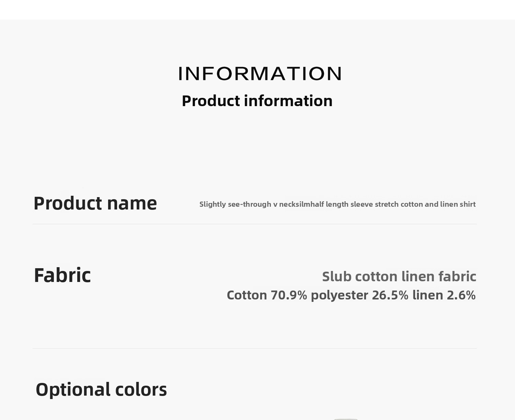This screenshot has height=420, width=515.
Task: Click the 'Product information' subheading
Action: (x=257, y=101)
